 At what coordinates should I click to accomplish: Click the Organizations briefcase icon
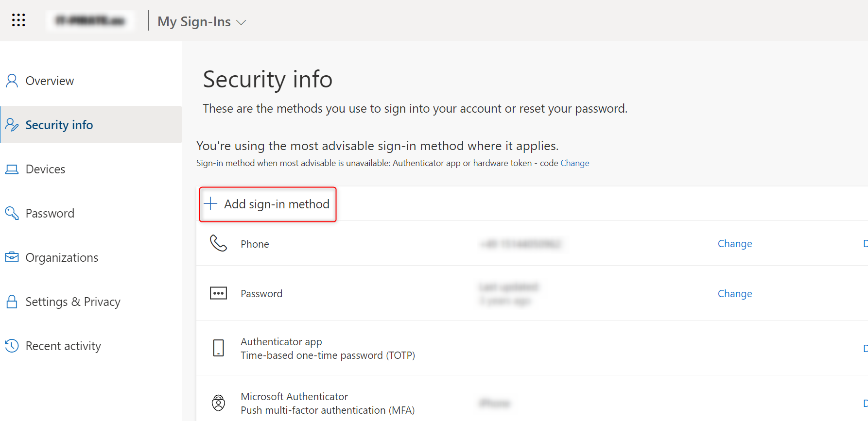pos(12,257)
